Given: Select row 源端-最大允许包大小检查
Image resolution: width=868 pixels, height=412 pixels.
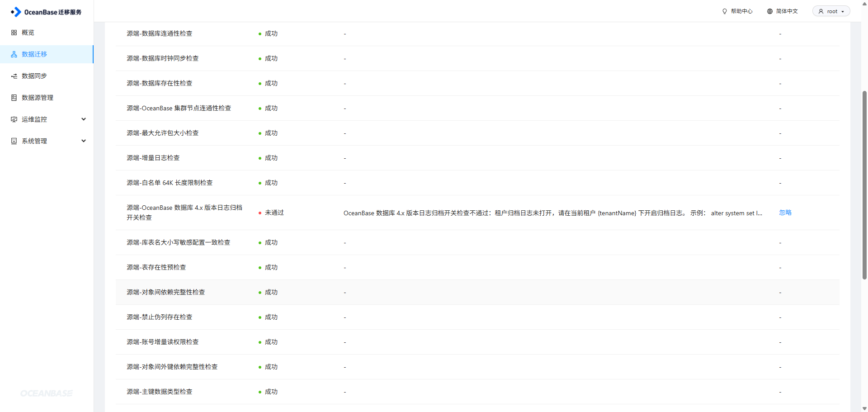Looking at the screenshot, I should (x=477, y=133).
